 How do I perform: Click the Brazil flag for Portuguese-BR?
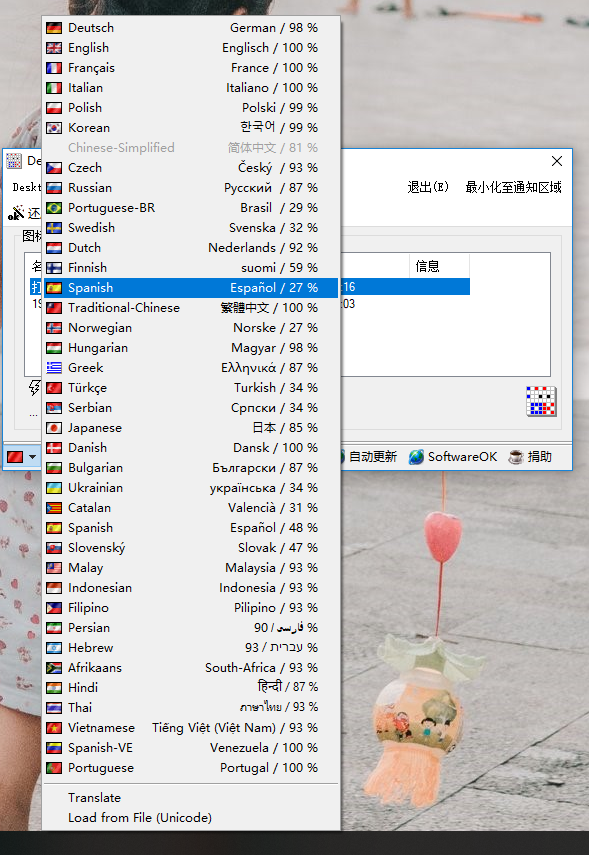coord(54,208)
